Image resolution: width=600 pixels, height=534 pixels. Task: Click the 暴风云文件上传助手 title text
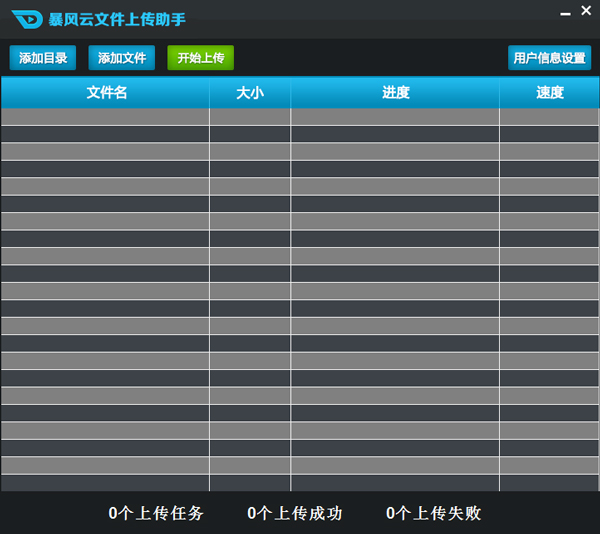coord(117,20)
